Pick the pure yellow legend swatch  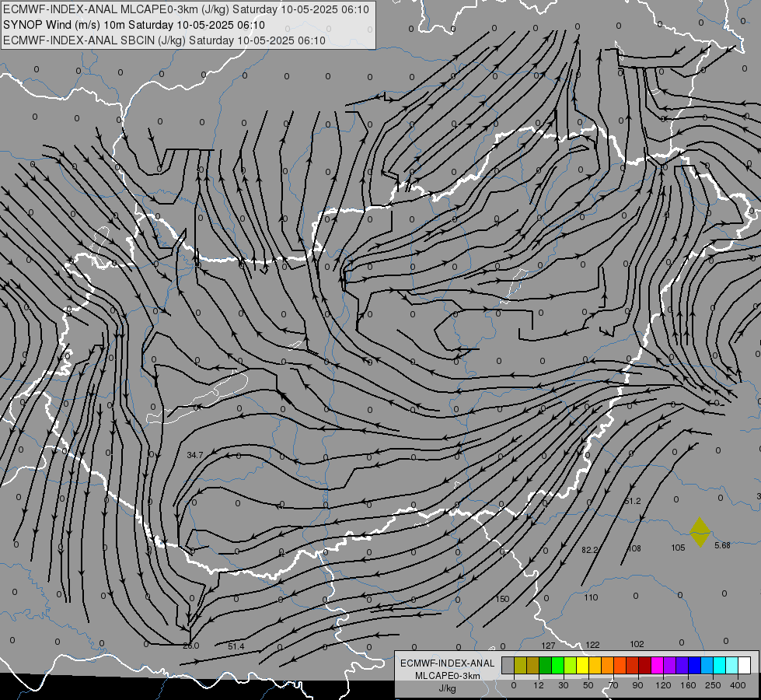[x=583, y=665]
